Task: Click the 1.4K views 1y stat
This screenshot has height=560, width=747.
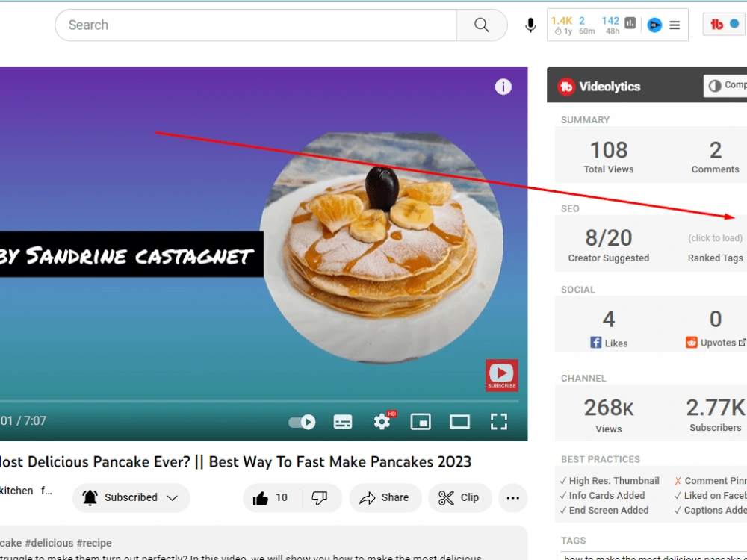Action: [x=562, y=25]
